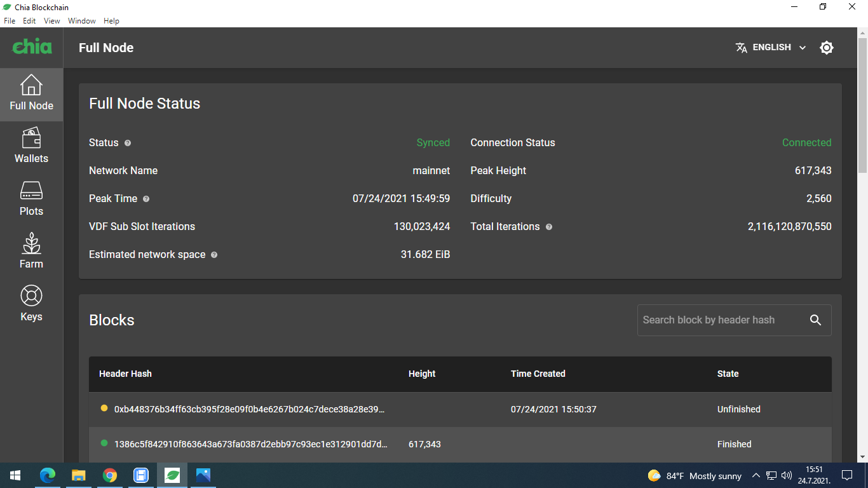Image resolution: width=868 pixels, height=488 pixels.
Task: Open the View menu
Action: pyautogui.click(x=52, y=21)
